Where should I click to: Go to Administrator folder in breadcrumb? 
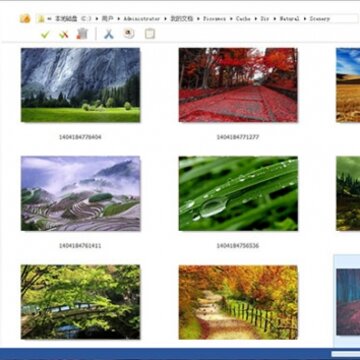(142, 19)
